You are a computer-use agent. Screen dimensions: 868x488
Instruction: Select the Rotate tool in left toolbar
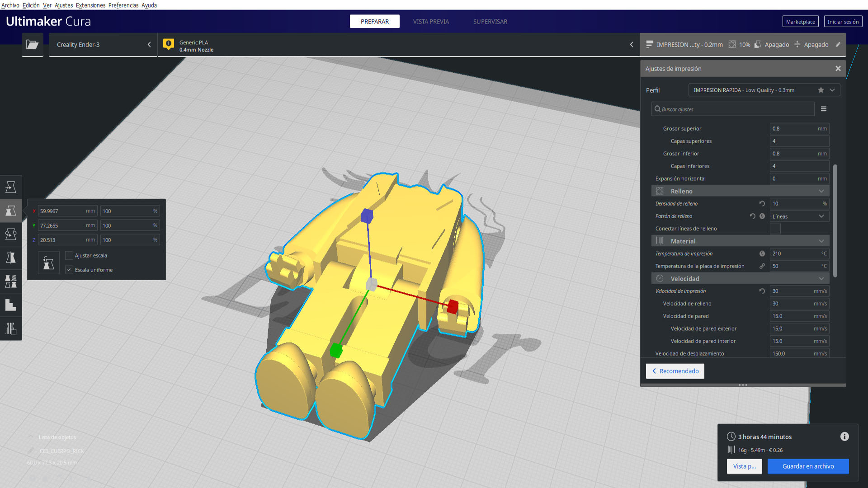(x=11, y=234)
